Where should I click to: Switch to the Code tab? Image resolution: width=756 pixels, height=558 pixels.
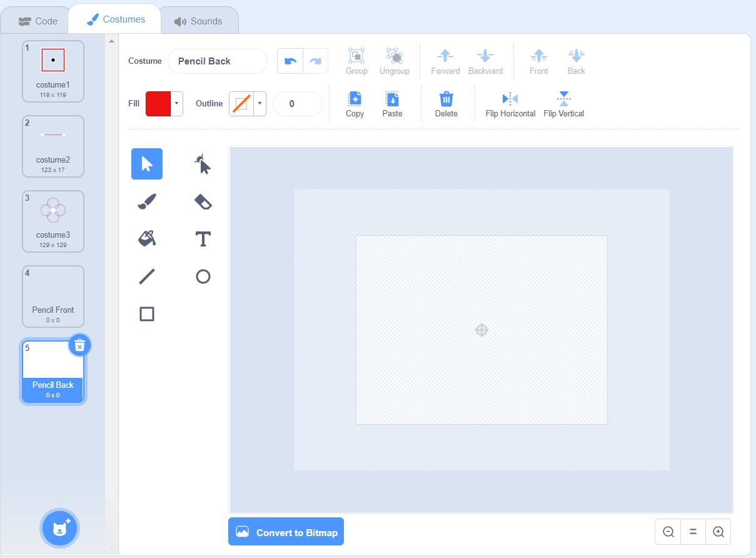pyautogui.click(x=38, y=21)
